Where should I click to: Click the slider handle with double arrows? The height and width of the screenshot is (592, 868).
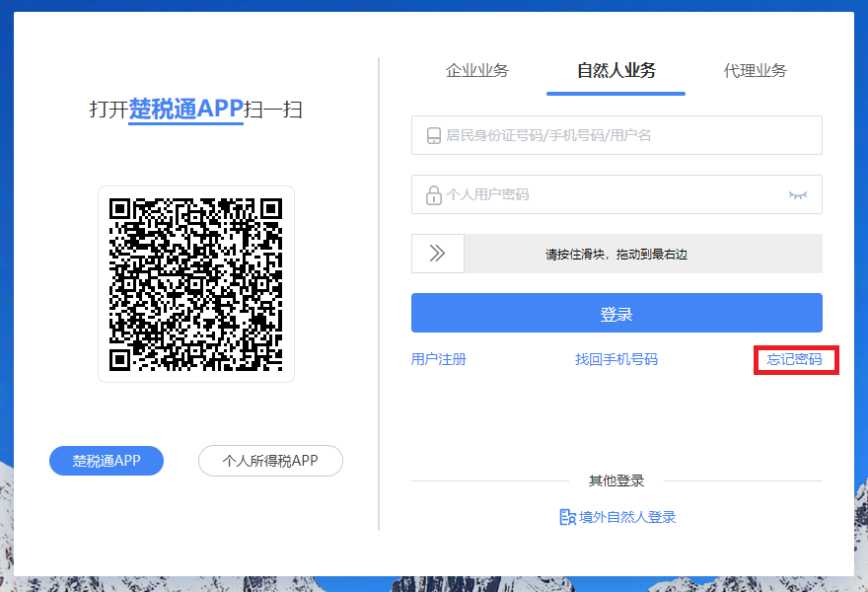click(x=437, y=254)
